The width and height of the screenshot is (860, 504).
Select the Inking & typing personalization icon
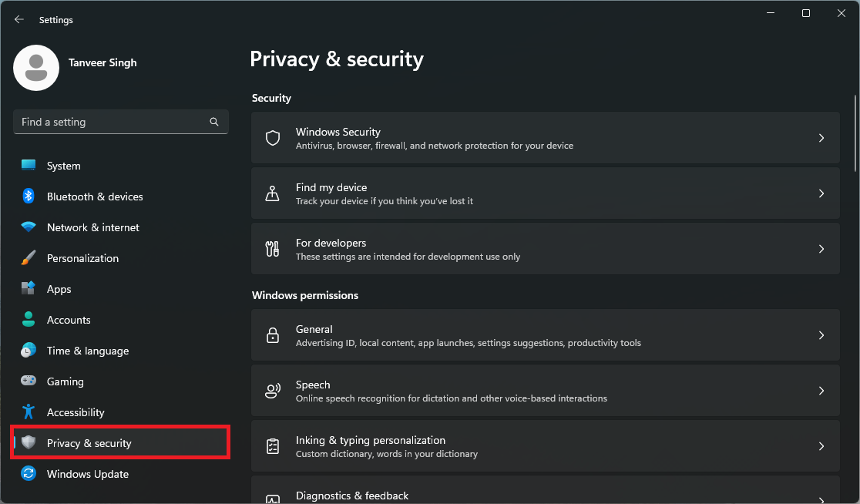coord(272,445)
